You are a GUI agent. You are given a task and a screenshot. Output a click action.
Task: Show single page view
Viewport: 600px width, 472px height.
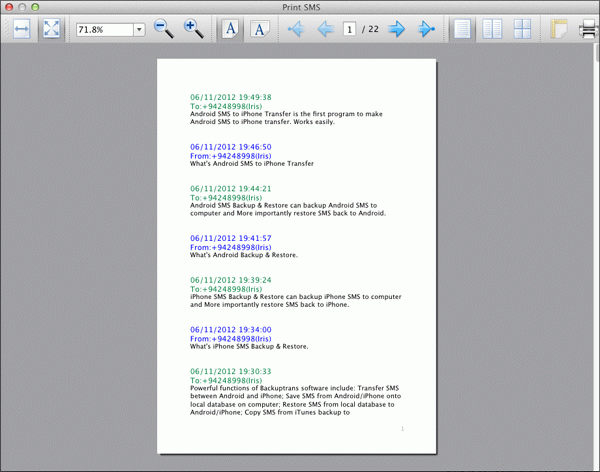(462, 29)
